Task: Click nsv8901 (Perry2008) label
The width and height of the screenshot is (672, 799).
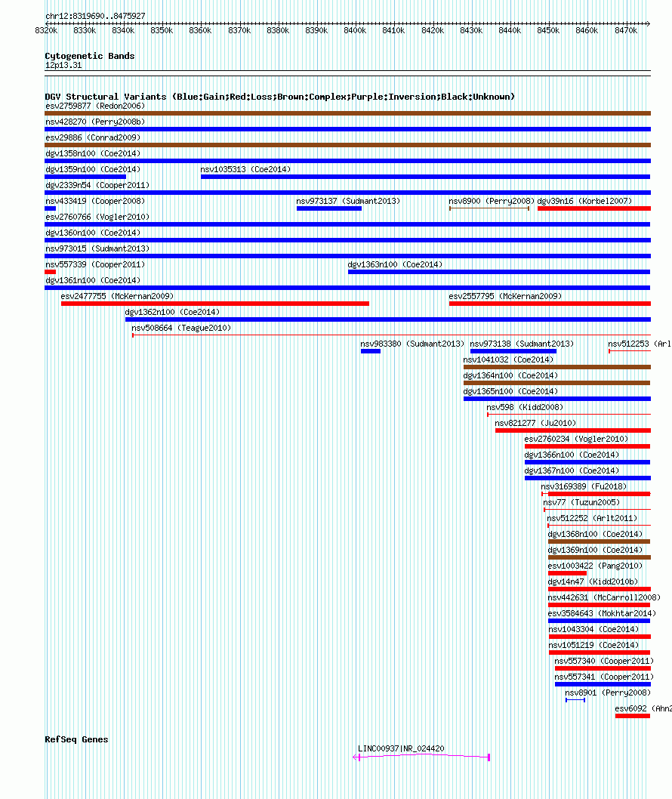Action: click(608, 692)
